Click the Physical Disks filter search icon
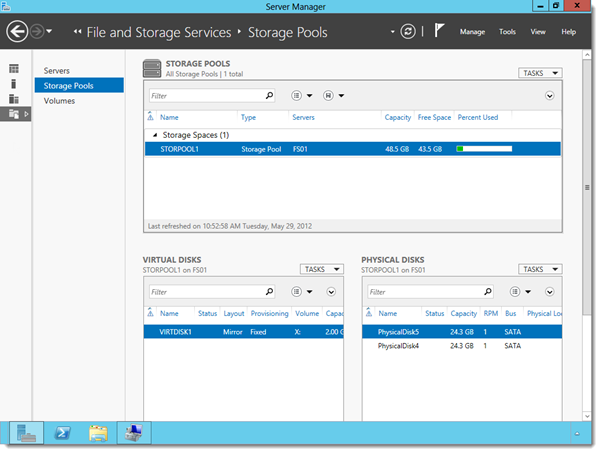The height and width of the screenshot is (453, 600). [488, 292]
